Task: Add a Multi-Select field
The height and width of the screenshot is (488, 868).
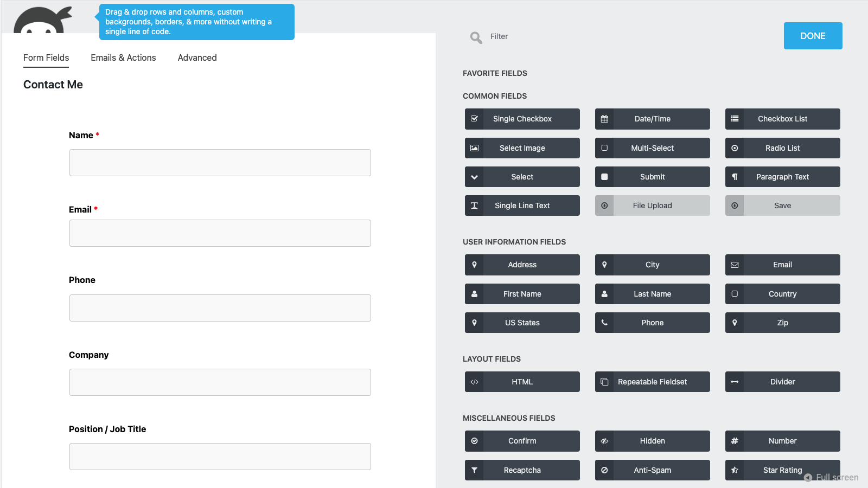Action: 652,148
